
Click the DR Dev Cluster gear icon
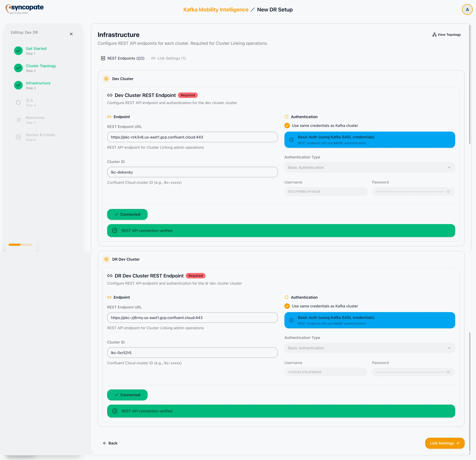click(106, 259)
